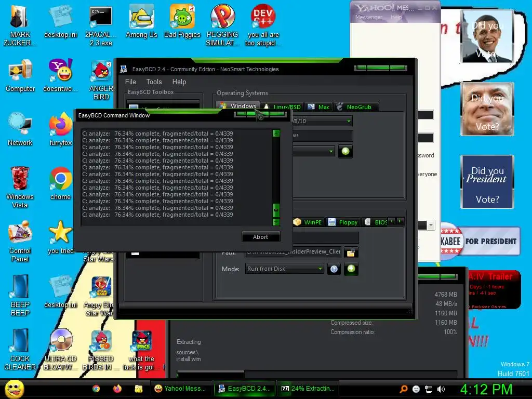This screenshot has height=399, width=532.
Task: Open the DEV C++ 'you all are too stupid' icon
Action: pos(263,25)
